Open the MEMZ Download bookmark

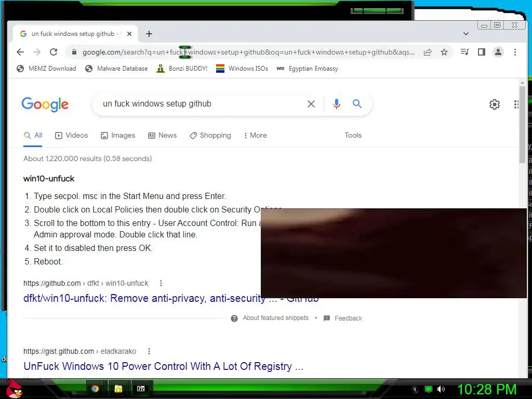coord(46,69)
